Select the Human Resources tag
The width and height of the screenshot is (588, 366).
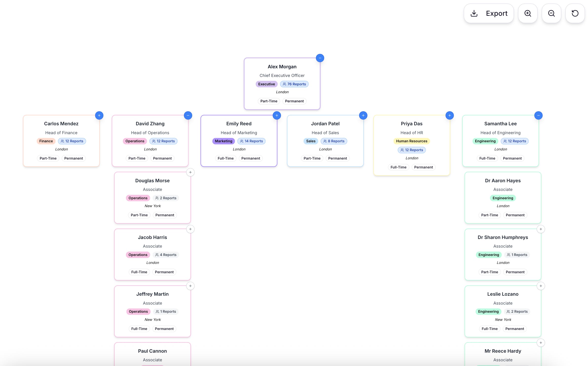412,141
